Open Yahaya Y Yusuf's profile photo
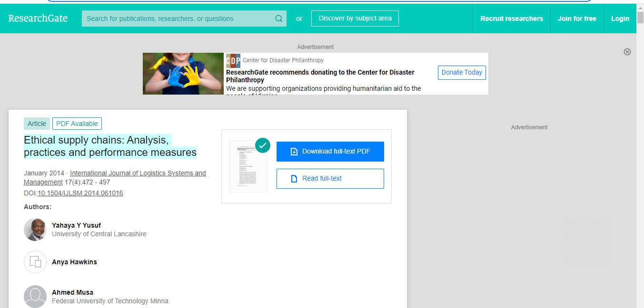644x308 pixels. click(35, 230)
